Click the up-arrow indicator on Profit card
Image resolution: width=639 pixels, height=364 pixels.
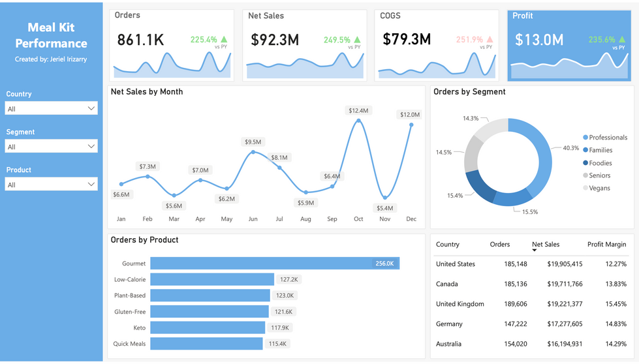point(622,40)
